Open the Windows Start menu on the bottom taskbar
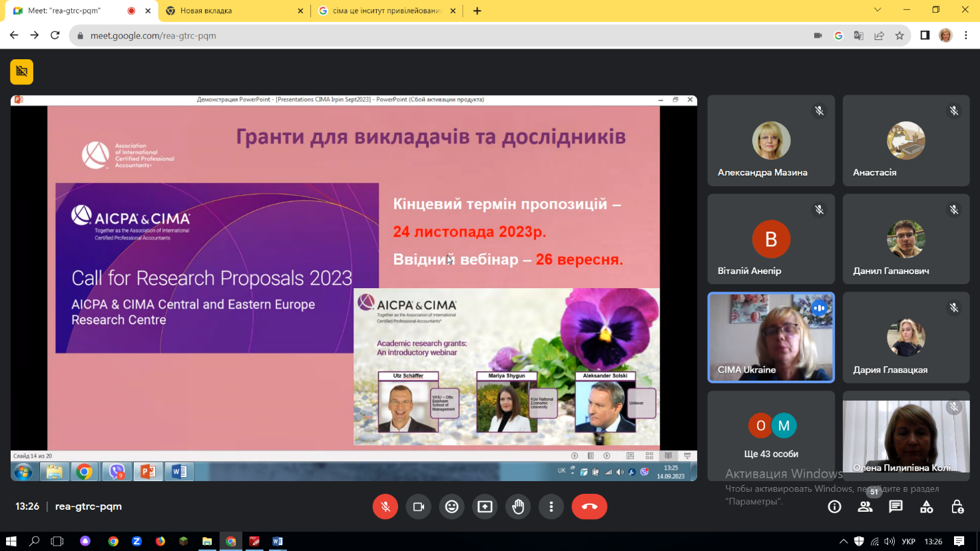The height and width of the screenshot is (551, 980). pyautogui.click(x=11, y=541)
